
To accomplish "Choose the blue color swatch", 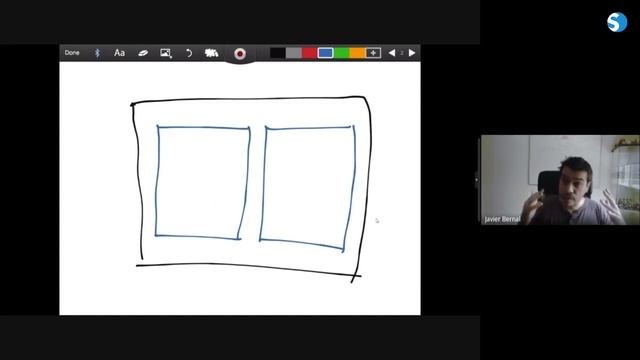I will coord(325,53).
